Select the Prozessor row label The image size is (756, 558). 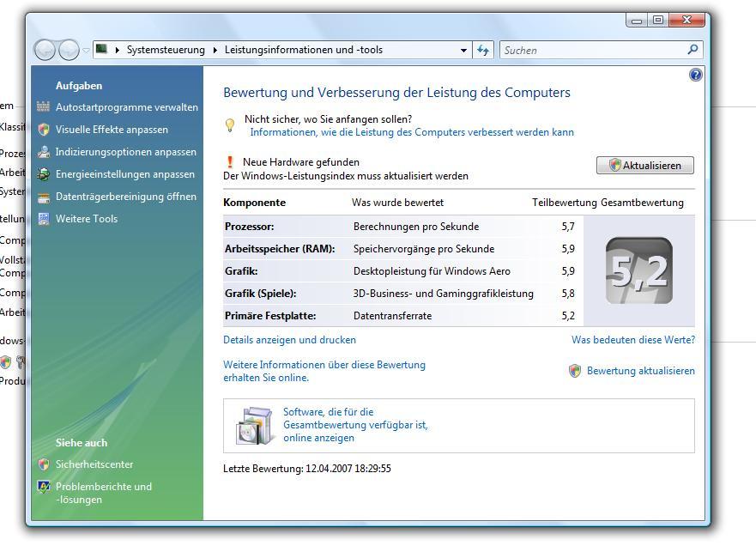coord(249,227)
